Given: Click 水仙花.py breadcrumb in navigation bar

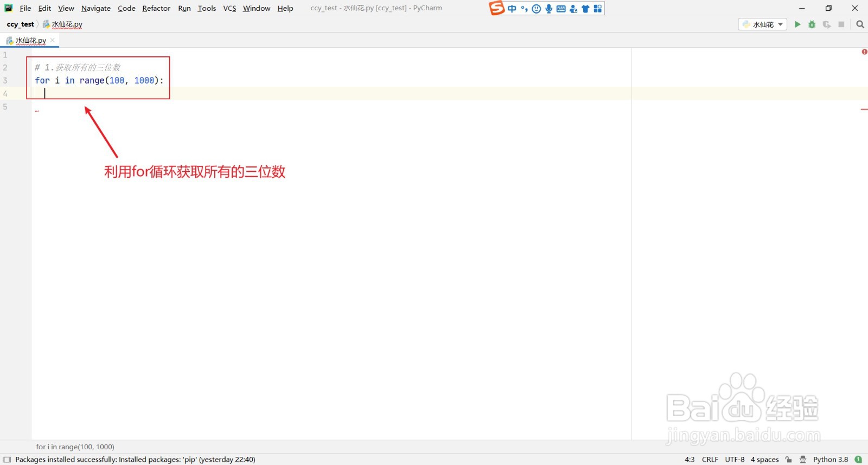Looking at the screenshot, I should pyautogui.click(x=62, y=24).
